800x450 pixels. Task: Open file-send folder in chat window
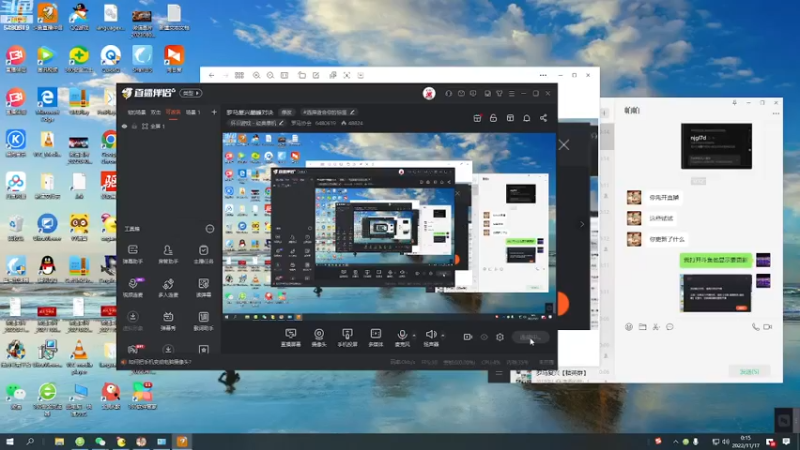coord(642,327)
